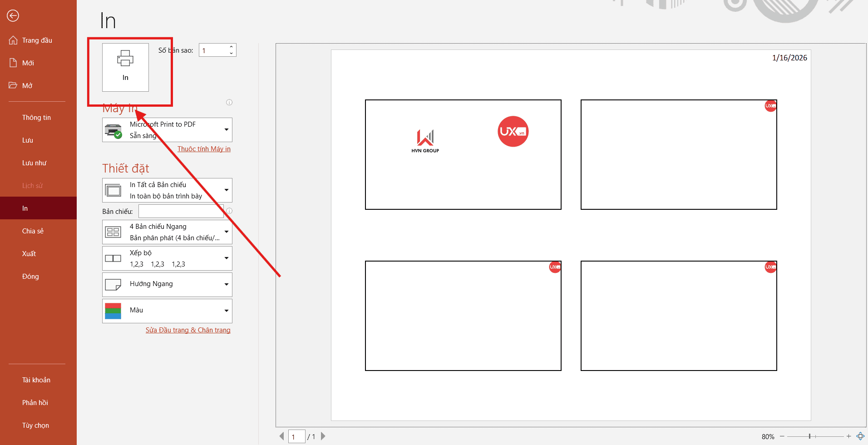Increase copies with the Số bản sao up stepper
This screenshot has width=868, height=445.
tap(231, 47)
